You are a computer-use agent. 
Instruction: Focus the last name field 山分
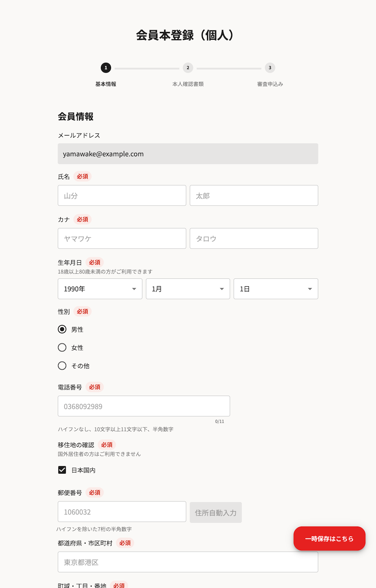point(122,195)
